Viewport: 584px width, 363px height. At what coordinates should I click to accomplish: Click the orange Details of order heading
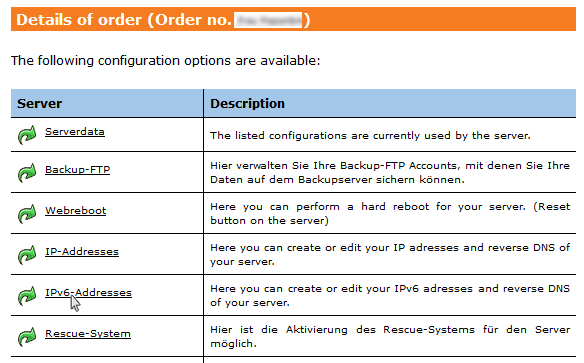[x=293, y=19]
